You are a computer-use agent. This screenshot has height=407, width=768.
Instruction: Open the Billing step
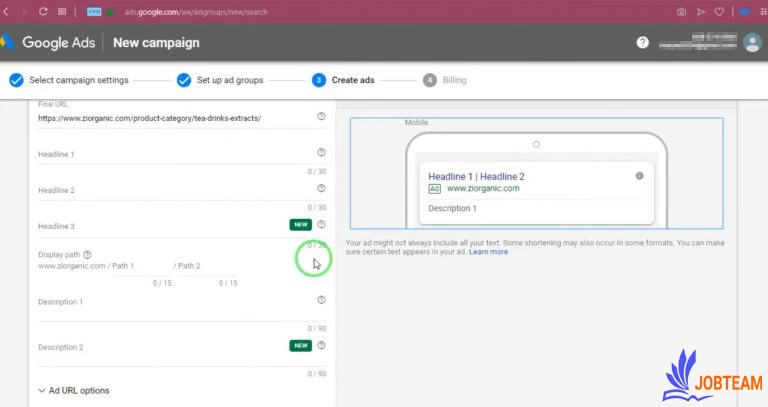coord(455,80)
